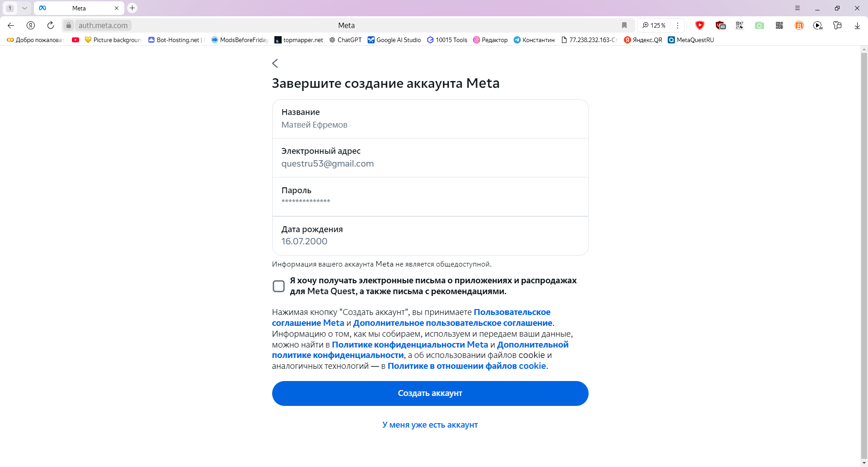868x467 pixels.
Task: Click У меня уже есть аккаунт link
Action: click(x=430, y=425)
